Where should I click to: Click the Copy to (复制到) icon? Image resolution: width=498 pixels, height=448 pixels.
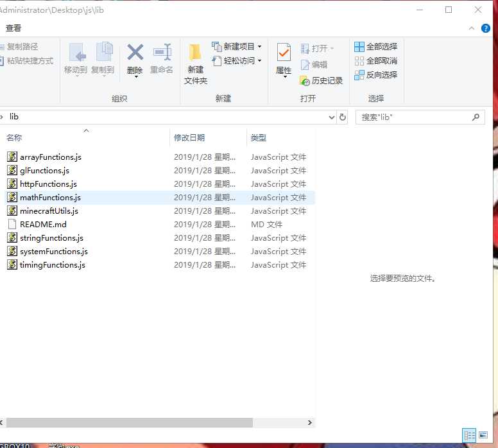pyautogui.click(x=104, y=52)
